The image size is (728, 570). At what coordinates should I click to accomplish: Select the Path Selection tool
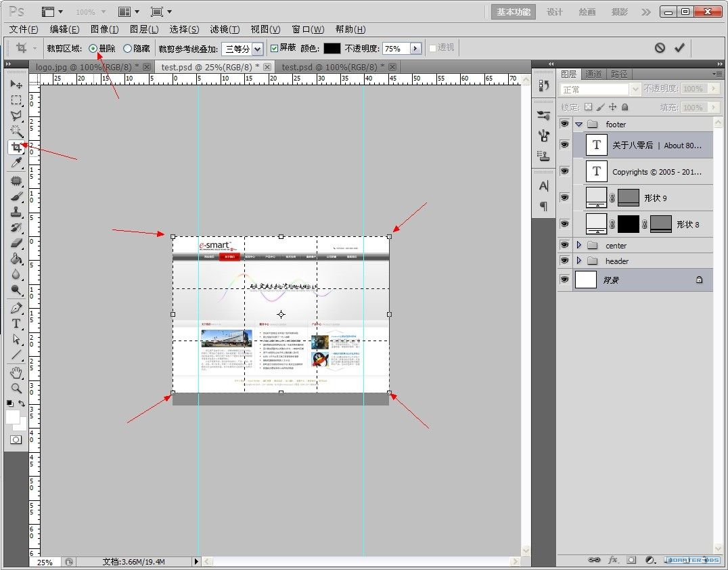pos(16,339)
